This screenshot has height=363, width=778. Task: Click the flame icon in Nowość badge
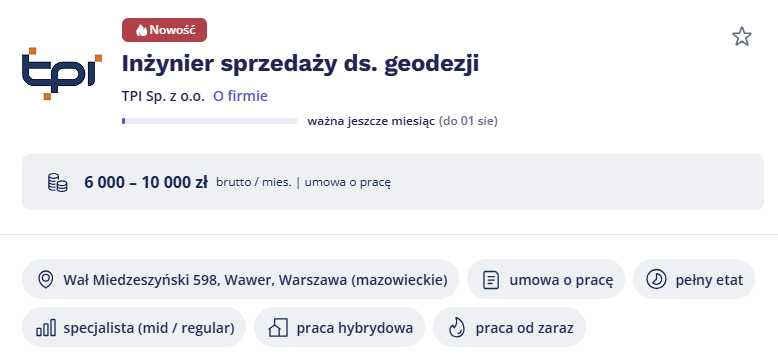tap(141, 30)
